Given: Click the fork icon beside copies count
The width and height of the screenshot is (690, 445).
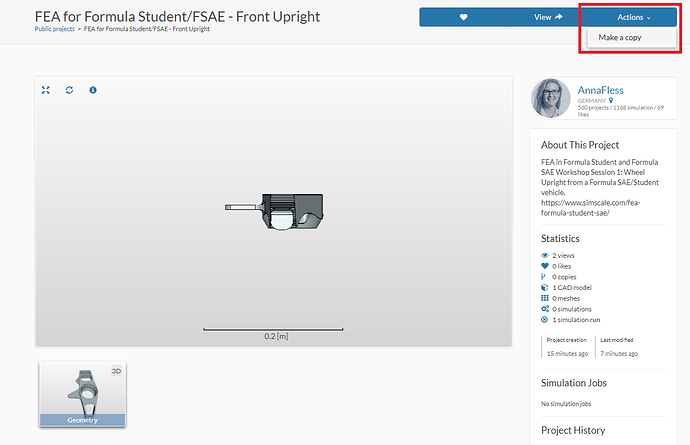Looking at the screenshot, I should pyautogui.click(x=544, y=278).
